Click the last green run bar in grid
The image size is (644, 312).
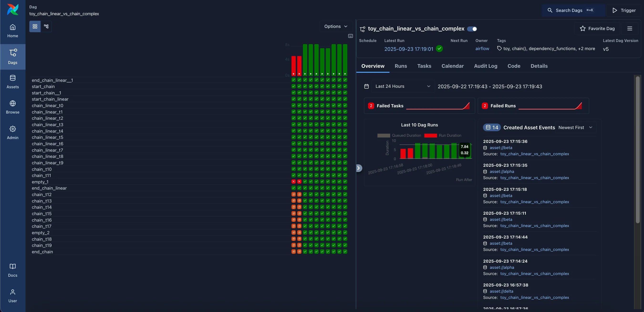tap(345, 60)
